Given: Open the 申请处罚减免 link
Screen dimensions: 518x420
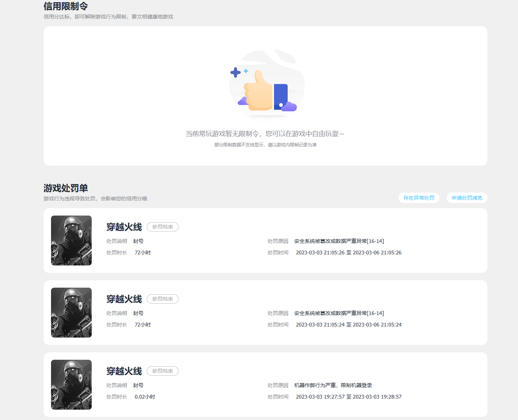Looking at the screenshot, I should (467, 198).
